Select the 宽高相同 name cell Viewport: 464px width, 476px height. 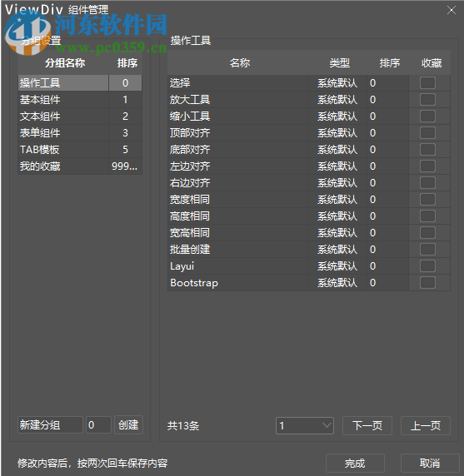(x=238, y=233)
